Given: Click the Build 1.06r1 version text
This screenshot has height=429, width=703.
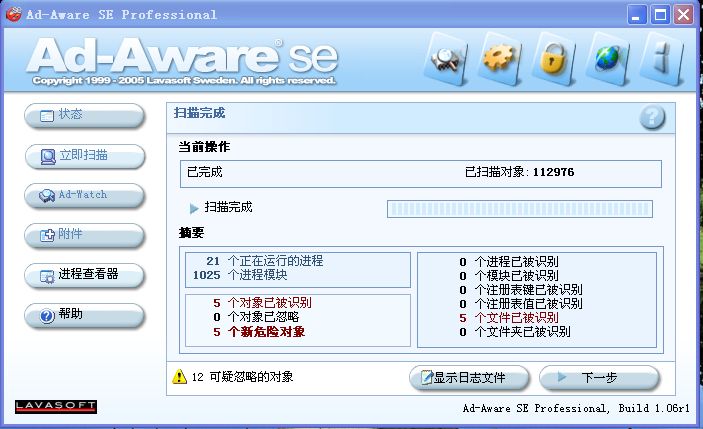Looking at the screenshot, I should [x=654, y=408].
